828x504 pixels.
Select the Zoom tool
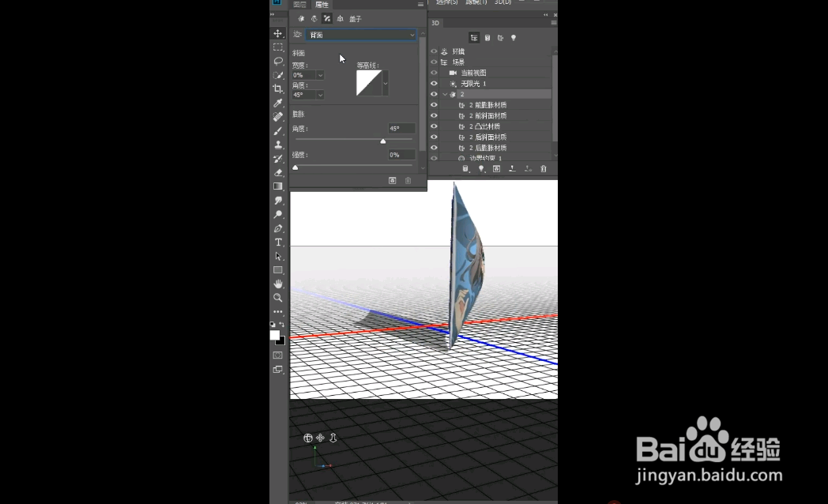(x=278, y=299)
